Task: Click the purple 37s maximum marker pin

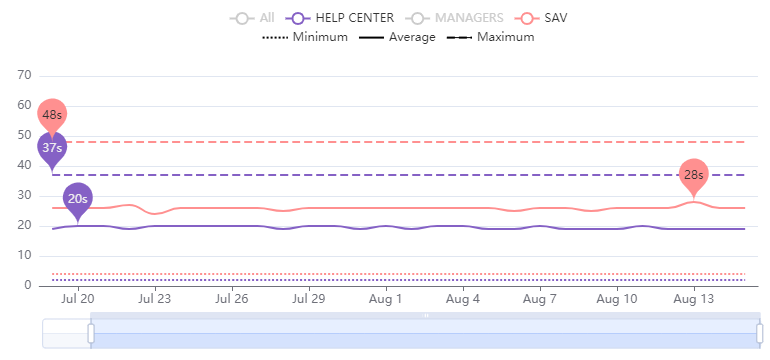Action: point(52,150)
